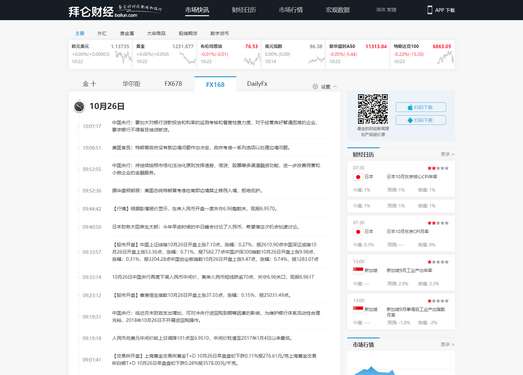Viewport: 523px width, 375px height.
Task: Click the two-star importance rating on the first Japan card
Action: tap(438, 168)
